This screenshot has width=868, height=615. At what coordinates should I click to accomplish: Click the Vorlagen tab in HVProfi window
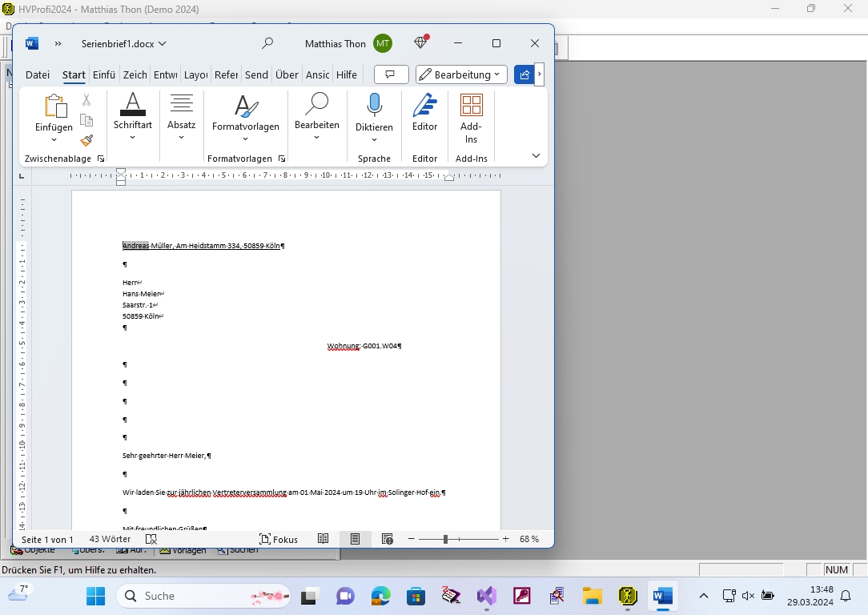point(183,549)
